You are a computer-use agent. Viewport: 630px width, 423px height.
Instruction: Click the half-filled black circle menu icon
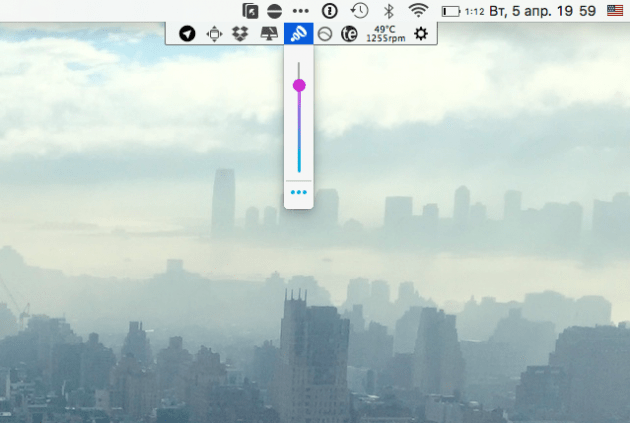[275, 10]
